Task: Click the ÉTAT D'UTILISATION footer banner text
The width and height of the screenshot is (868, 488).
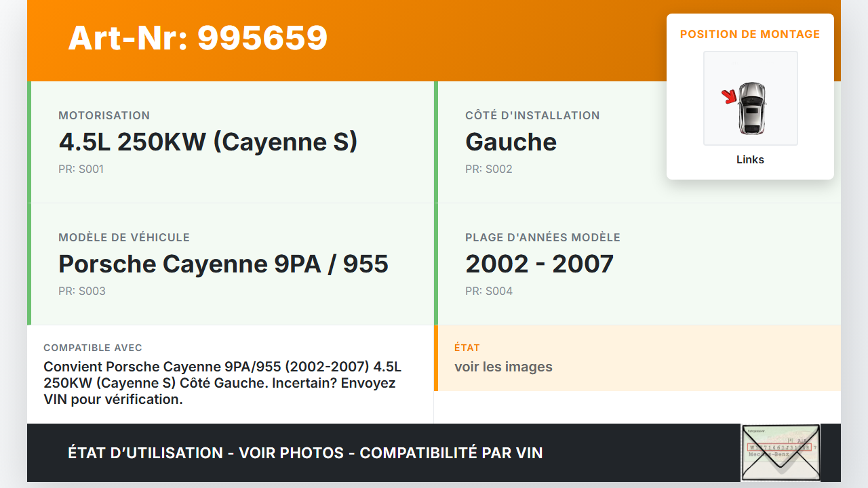Action: 305,453
